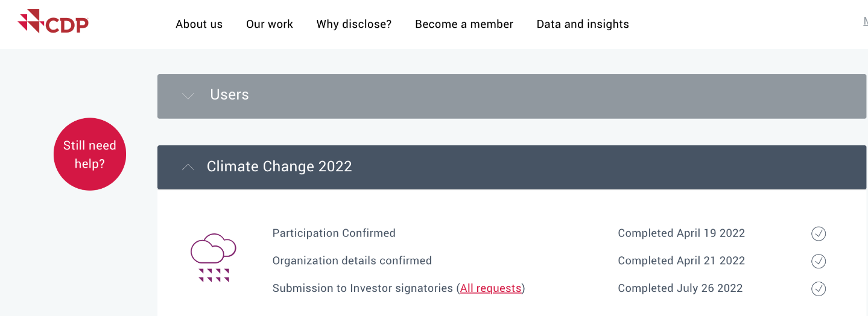This screenshot has height=316, width=868.
Task: Click the checkmark for Submission to Investor signatories
Action: [819, 289]
